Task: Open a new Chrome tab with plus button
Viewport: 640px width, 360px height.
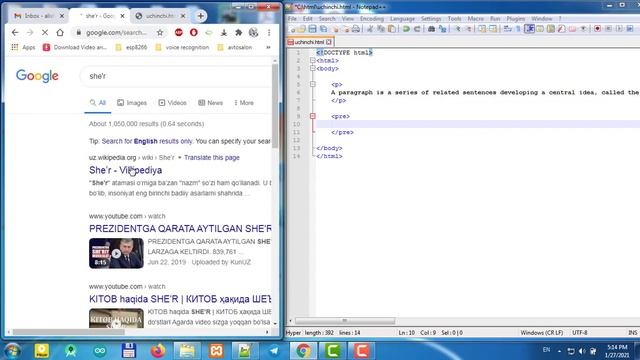Action: point(200,16)
